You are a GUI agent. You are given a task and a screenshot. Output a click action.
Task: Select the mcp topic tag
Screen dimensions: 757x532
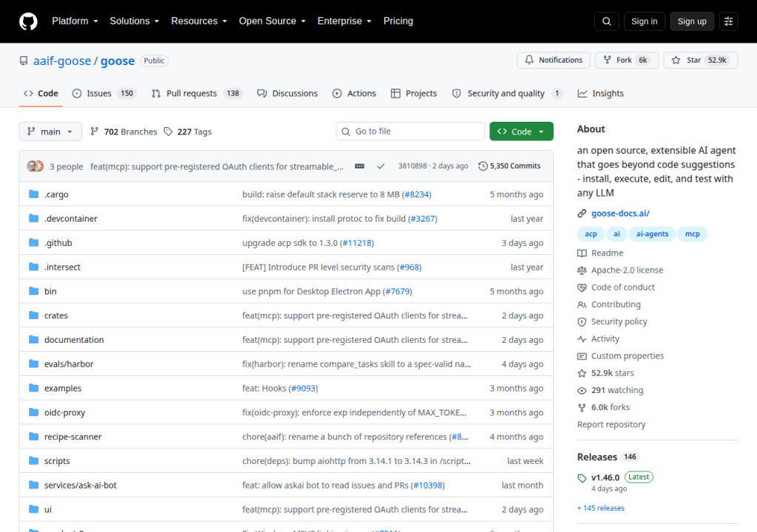692,233
